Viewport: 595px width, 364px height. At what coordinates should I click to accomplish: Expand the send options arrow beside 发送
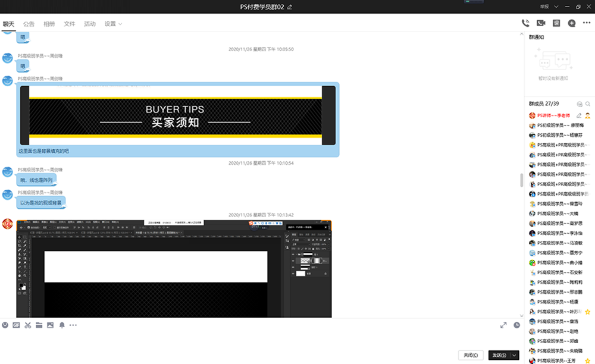tap(515, 355)
